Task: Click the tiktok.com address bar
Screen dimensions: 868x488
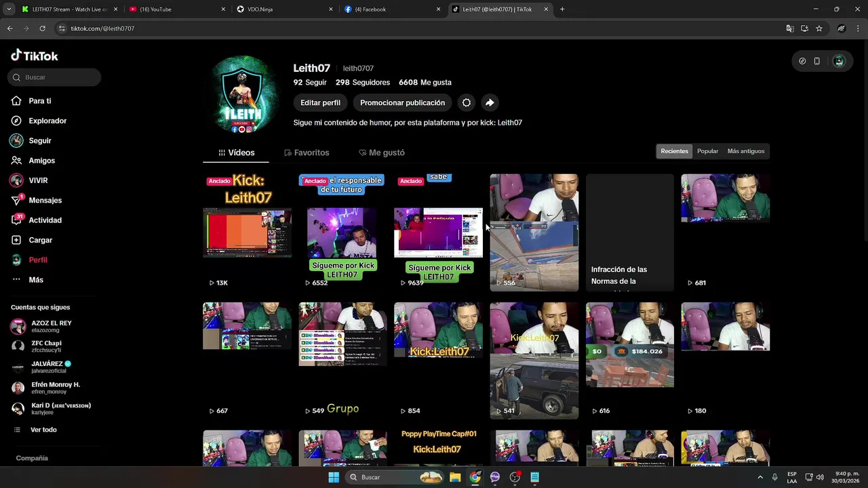Action: [420, 28]
